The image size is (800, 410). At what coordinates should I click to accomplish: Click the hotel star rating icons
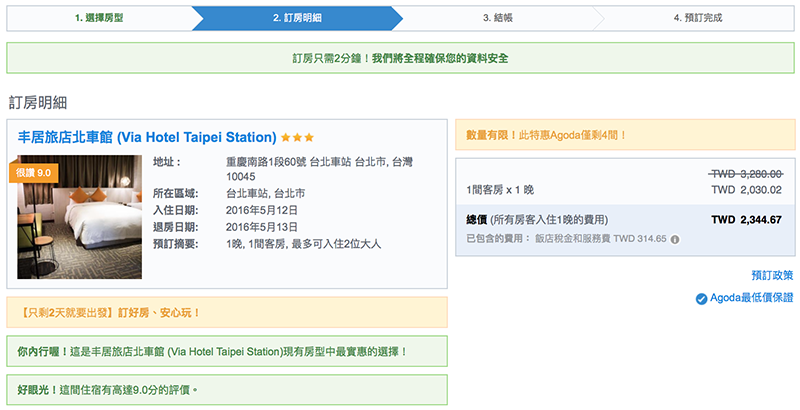[x=297, y=137]
